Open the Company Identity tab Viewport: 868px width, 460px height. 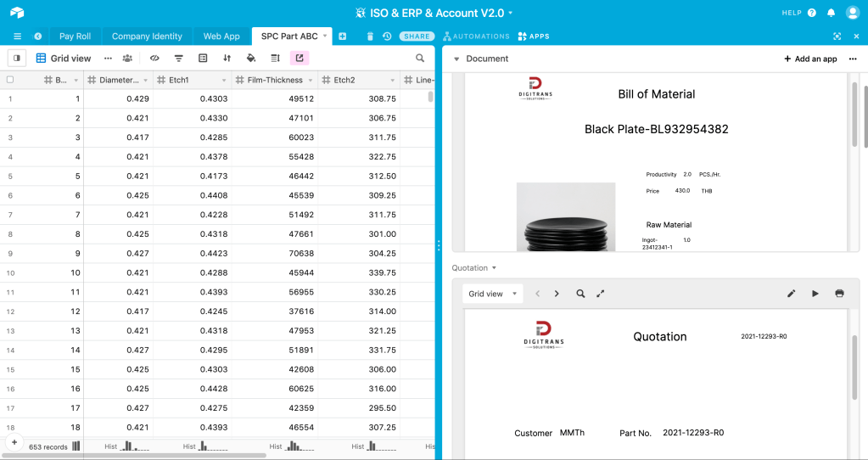(x=147, y=36)
